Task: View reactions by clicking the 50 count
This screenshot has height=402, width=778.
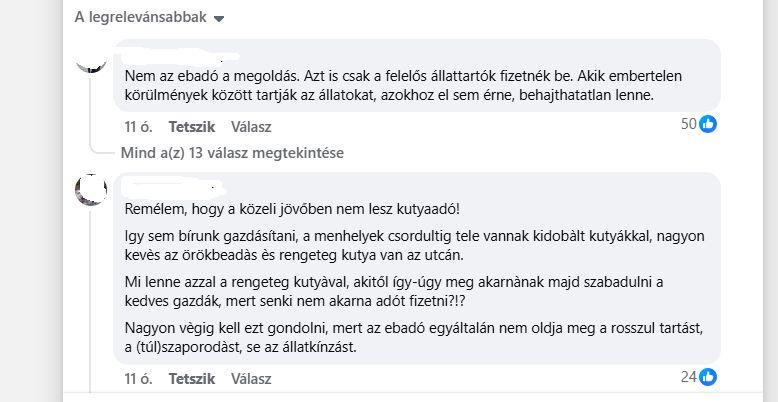Action: (688, 124)
